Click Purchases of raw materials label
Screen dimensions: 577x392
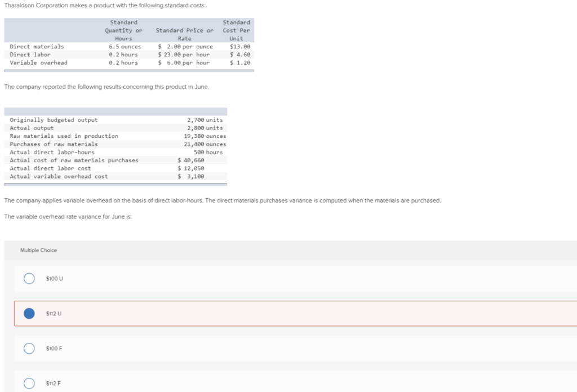[54, 144]
